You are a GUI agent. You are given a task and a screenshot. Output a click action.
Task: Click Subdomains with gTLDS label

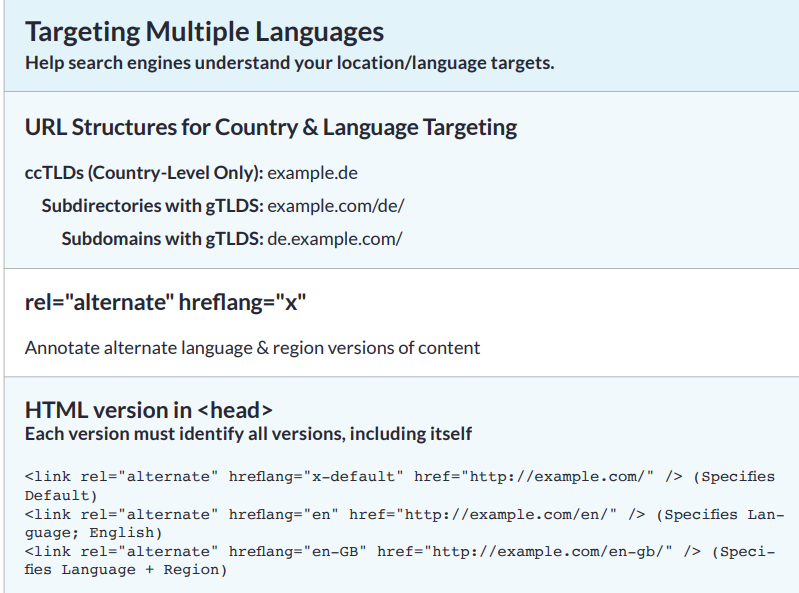coord(163,239)
